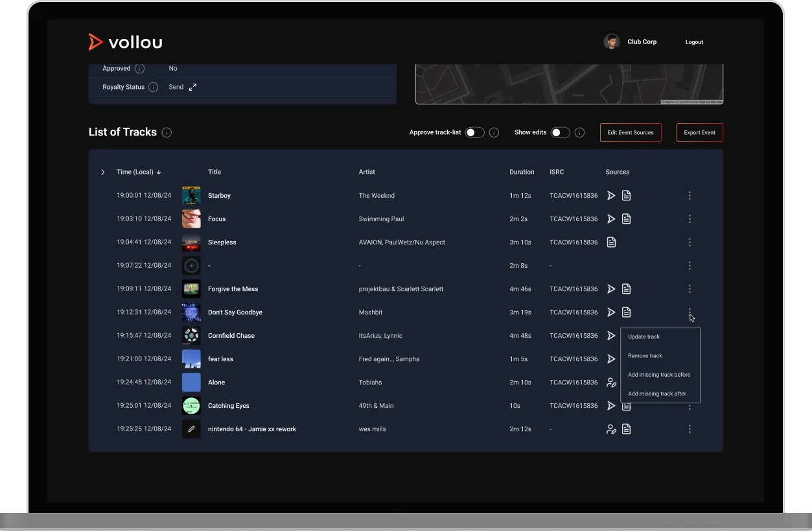Click the map preview

[x=569, y=84]
